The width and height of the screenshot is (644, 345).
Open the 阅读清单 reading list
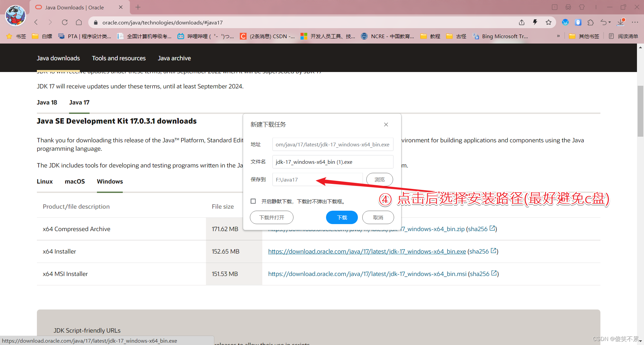click(x=623, y=36)
